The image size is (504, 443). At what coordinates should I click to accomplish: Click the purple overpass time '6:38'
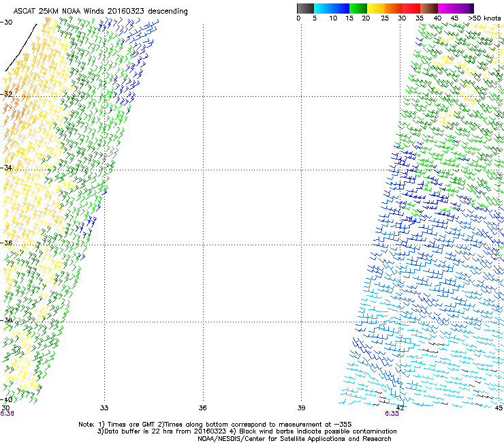[x=7, y=414]
